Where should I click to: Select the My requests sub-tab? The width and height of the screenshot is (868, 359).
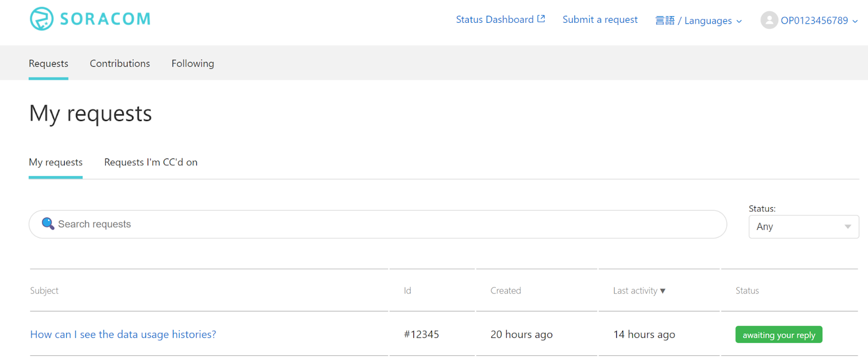coord(55,162)
